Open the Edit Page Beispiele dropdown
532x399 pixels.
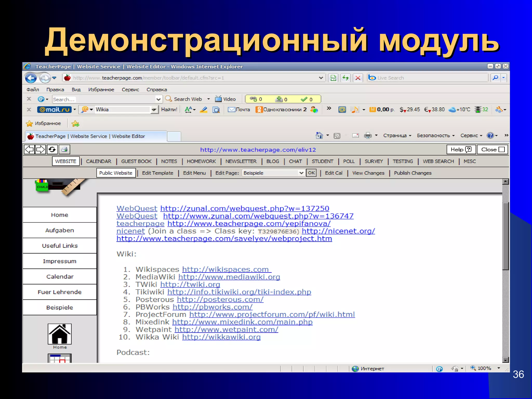301,173
